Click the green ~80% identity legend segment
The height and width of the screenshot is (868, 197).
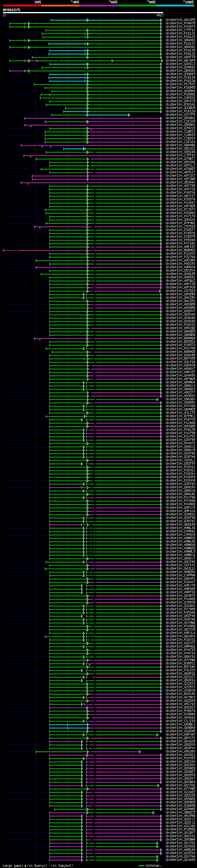point(137,6)
